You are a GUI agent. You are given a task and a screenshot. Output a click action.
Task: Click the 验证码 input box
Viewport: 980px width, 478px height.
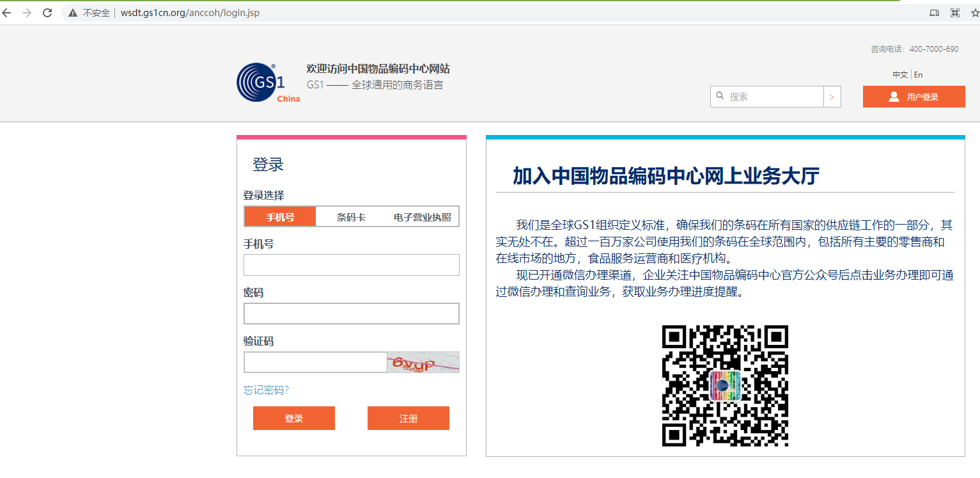[315, 362]
